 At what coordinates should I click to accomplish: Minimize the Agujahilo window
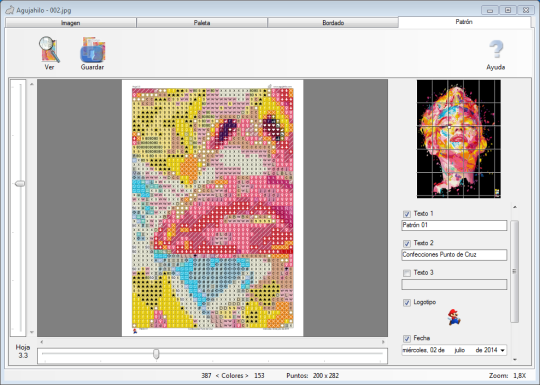point(490,10)
